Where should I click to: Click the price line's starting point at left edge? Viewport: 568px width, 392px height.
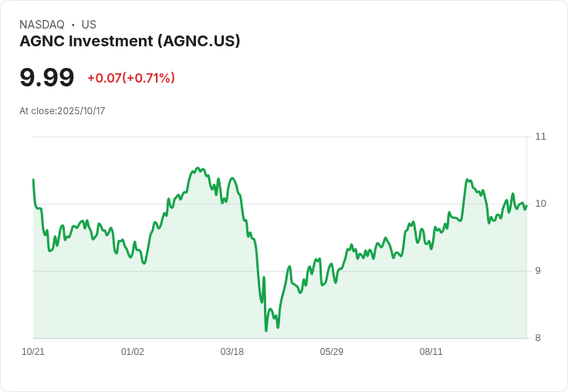point(33,180)
